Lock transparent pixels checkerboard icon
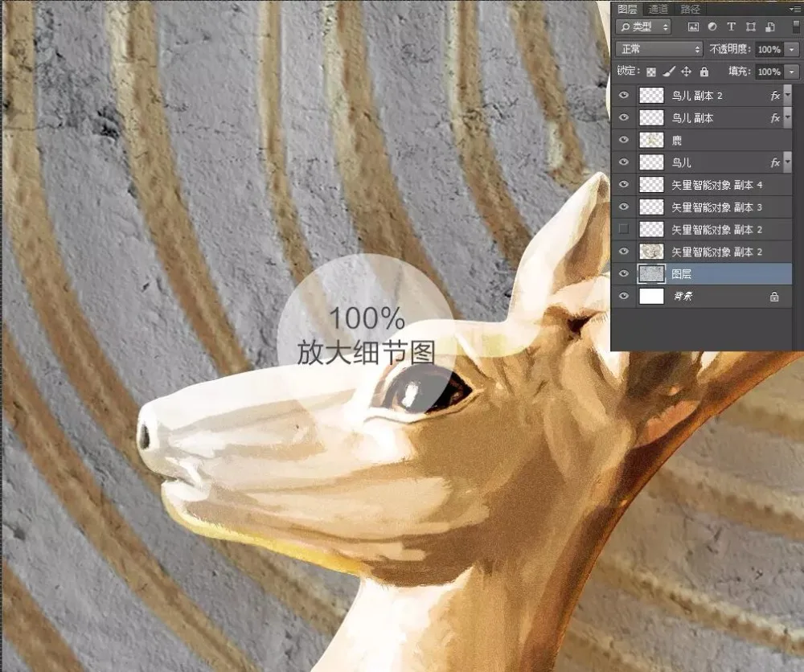This screenshot has height=672, width=804. tap(650, 72)
